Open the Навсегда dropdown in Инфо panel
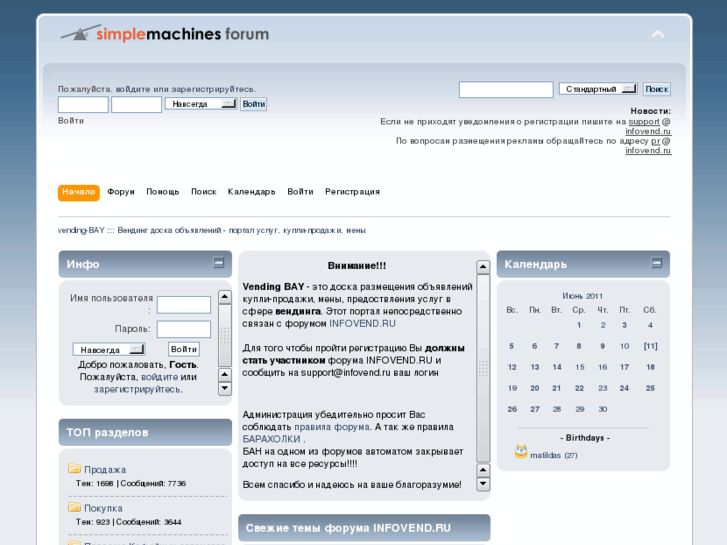The height and width of the screenshot is (545, 727). click(109, 349)
